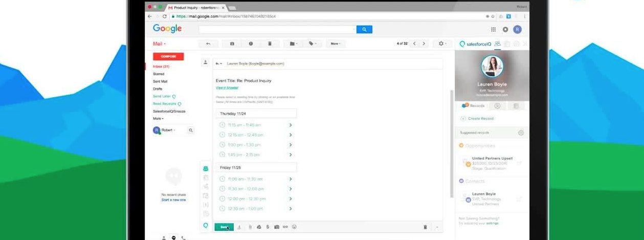Insert an emoji using the smiley icon
The height and width of the screenshot is (240, 644).
(294, 227)
